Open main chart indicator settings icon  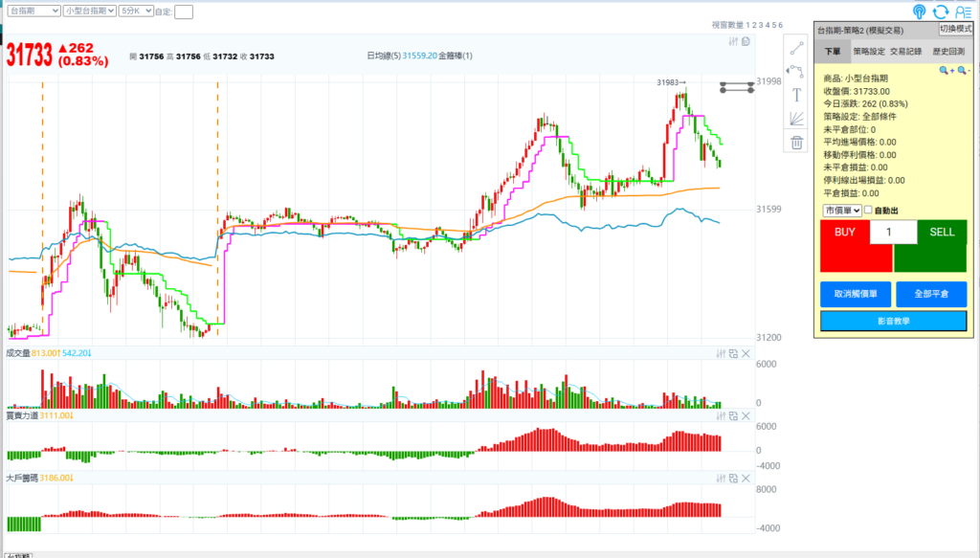[x=734, y=41]
